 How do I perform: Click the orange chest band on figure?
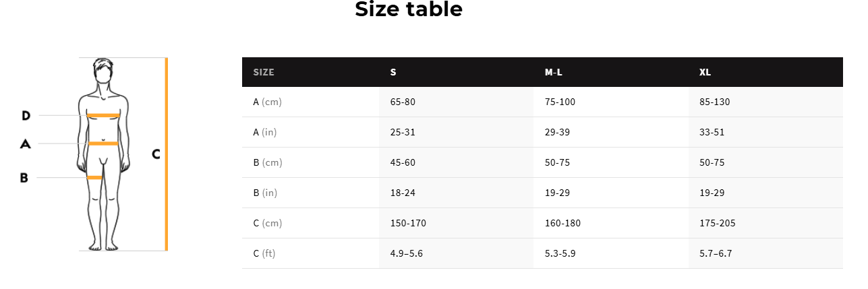click(103, 116)
